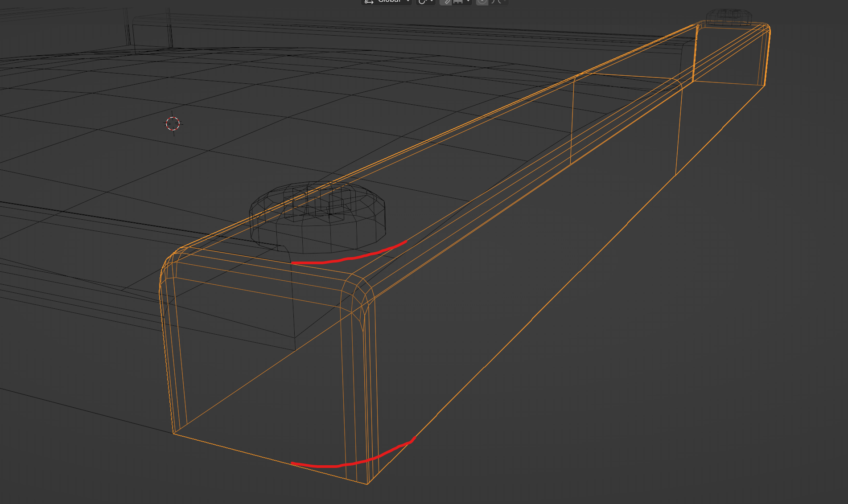This screenshot has height=504, width=848.
Task: Click the magnet icon to disable snapping
Action: tap(447, 2)
